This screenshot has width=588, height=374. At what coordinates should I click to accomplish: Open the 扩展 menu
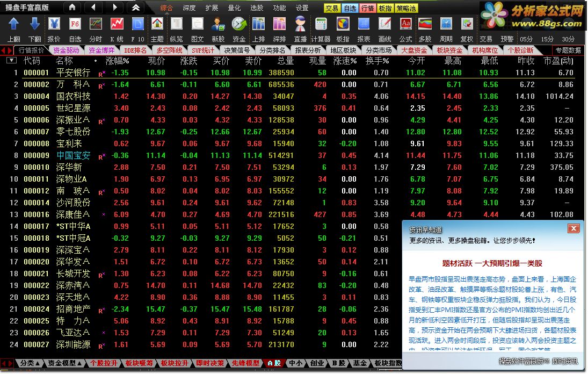tap(212, 8)
